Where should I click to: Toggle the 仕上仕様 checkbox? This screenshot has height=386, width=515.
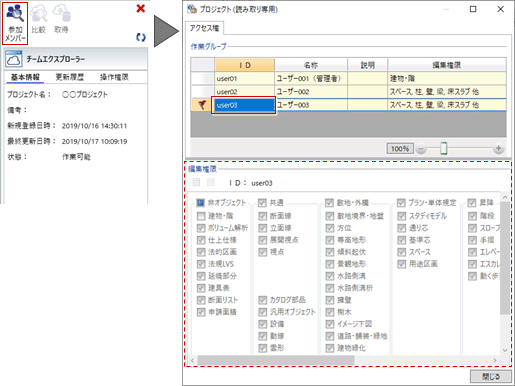point(201,240)
